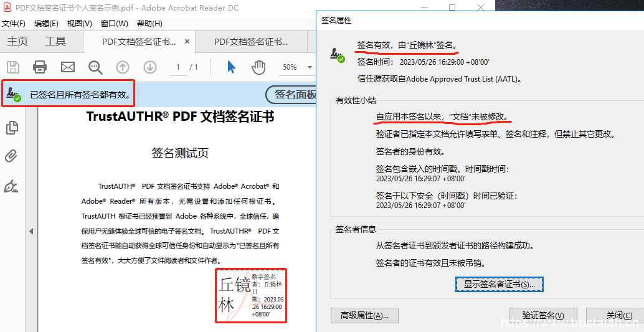Click the signed status icon in blue bar

pos(13,95)
